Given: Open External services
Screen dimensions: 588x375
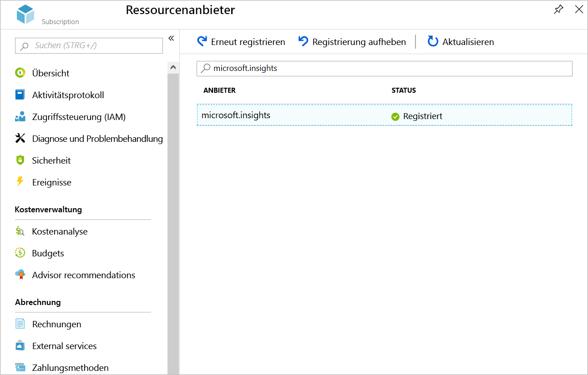Looking at the screenshot, I should 65,346.
